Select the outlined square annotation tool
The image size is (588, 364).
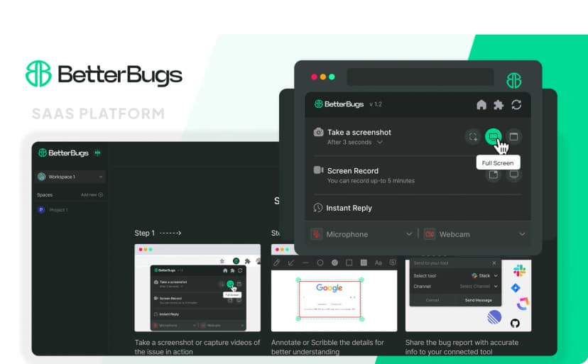click(349, 263)
